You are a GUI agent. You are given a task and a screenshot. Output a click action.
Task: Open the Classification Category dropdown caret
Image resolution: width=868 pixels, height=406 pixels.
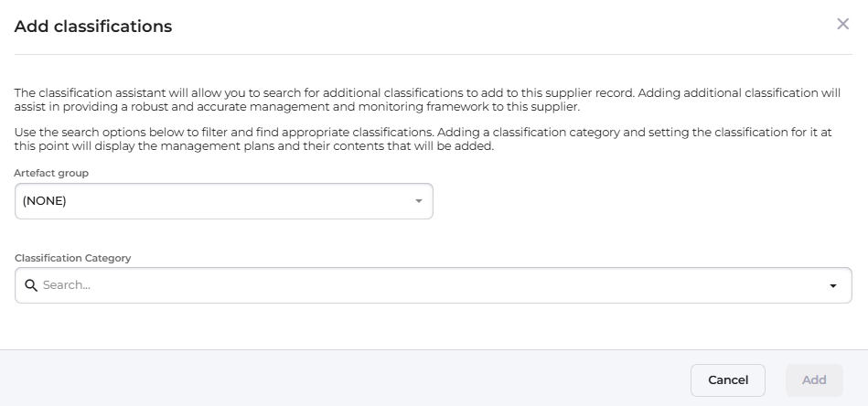832,285
